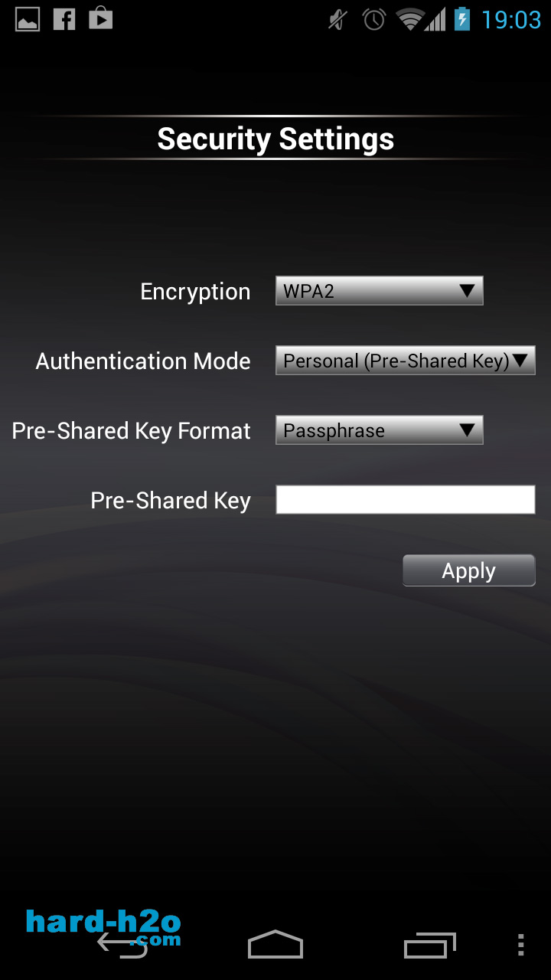551x980 pixels.
Task: Tap the muted sound status icon
Action: click(337, 19)
